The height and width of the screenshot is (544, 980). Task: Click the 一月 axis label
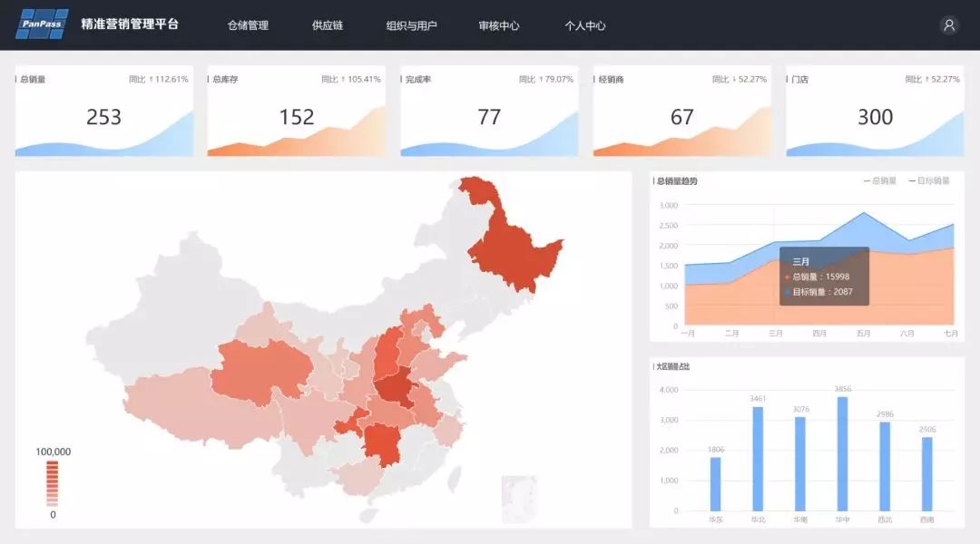[x=688, y=334]
